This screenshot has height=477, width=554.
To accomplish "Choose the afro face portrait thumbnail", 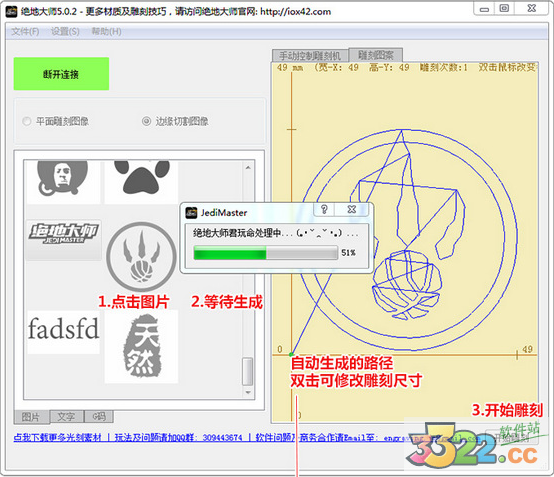I will tap(63, 182).
